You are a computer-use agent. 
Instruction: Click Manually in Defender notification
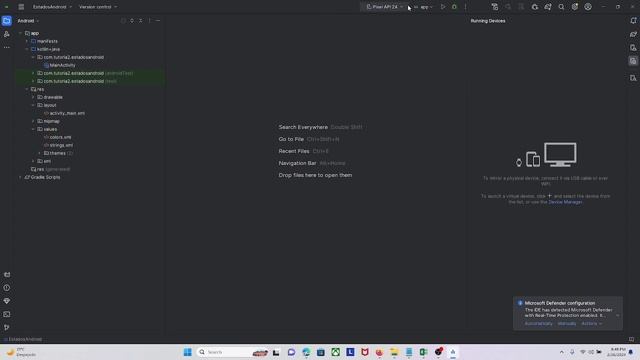pyautogui.click(x=567, y=324)
